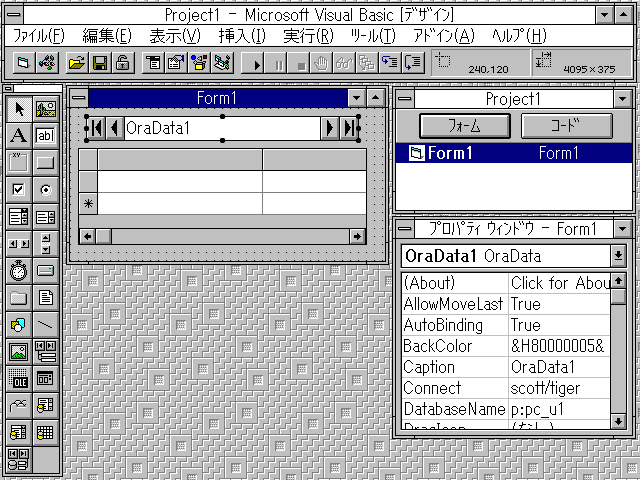Image resolution: width=640 pixels, height=480 pixels.
Task: Select the DatabaseName property value p:pc_u1
Action: pyautogui.click(x=559, y=409)
